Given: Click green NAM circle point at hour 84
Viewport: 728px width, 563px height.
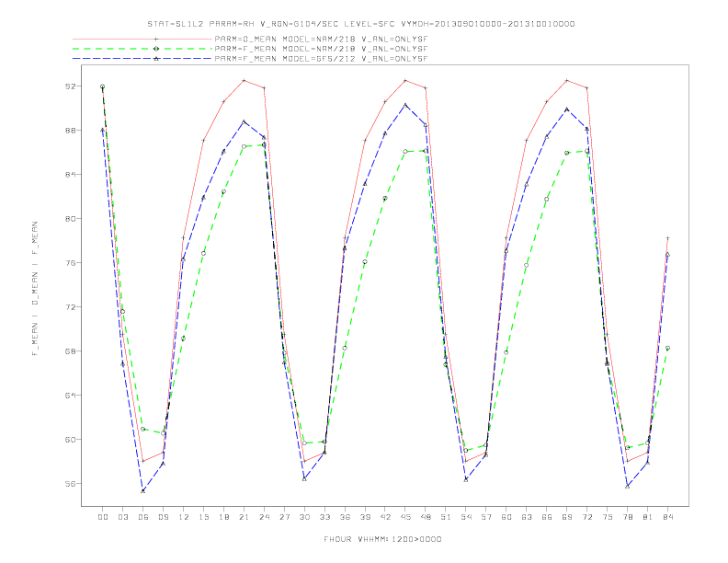Looking at the screenshot, I should [x=667, y=348].
